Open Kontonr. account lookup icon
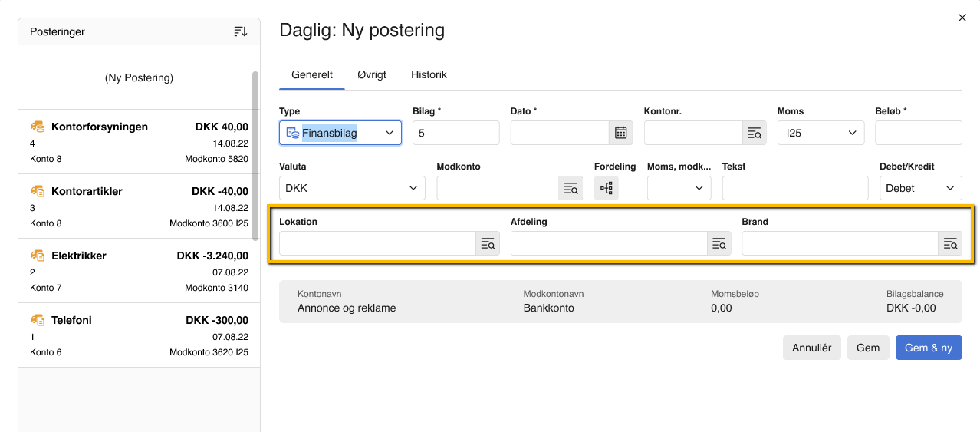Viewport: 980px width, 432px height. pos(755,133)
